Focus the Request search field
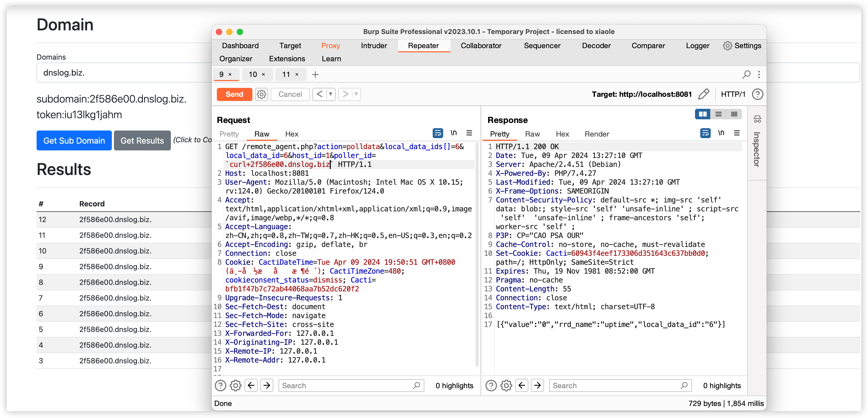 351,386
